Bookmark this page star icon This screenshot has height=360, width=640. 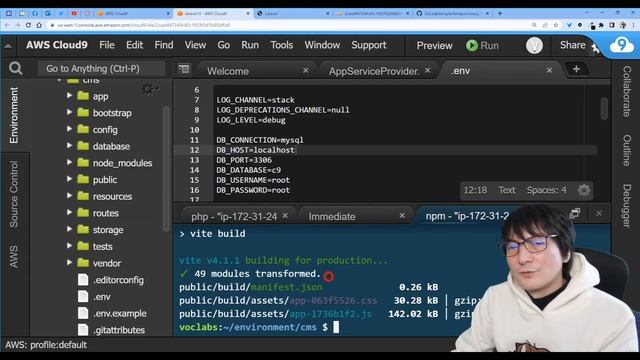pos(556,25)
